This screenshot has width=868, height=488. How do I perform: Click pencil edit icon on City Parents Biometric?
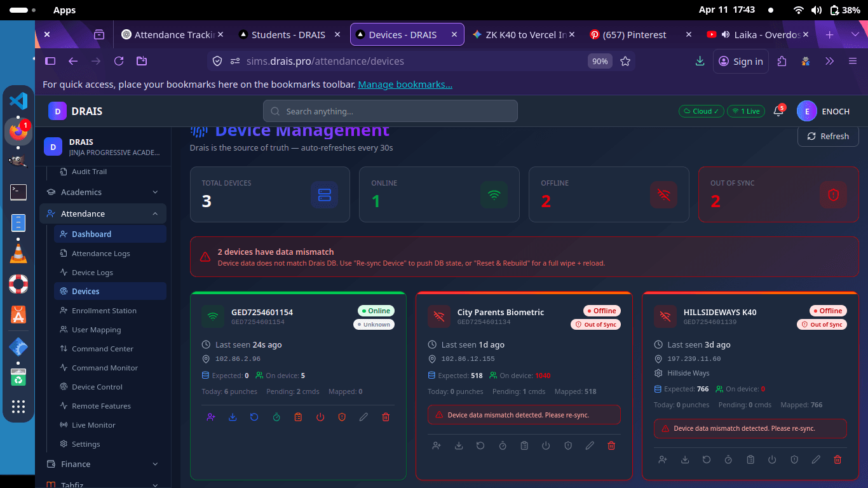pyautogui.click(x=590, y=446)
